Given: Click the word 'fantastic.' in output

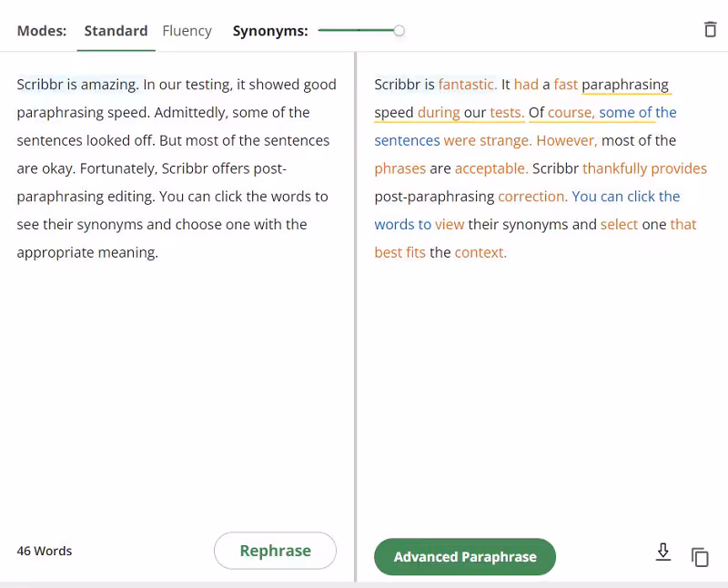Looking at the screenshot, I should pos(467,85).
